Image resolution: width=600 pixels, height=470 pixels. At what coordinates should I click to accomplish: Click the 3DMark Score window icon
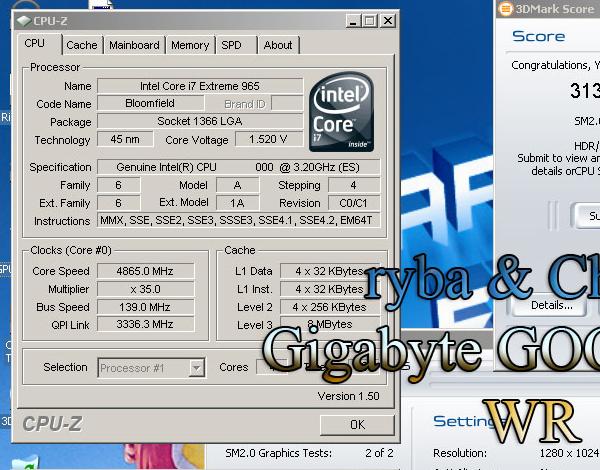(506, 9)
